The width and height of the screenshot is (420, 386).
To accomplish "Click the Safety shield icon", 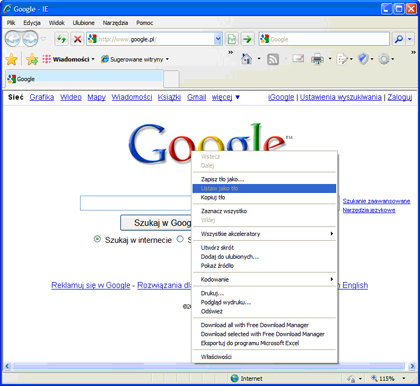I will click(363, 59).
